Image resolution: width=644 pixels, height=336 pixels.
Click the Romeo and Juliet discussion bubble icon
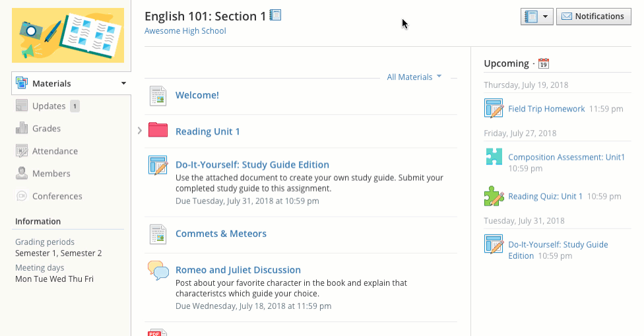[158, 271]
